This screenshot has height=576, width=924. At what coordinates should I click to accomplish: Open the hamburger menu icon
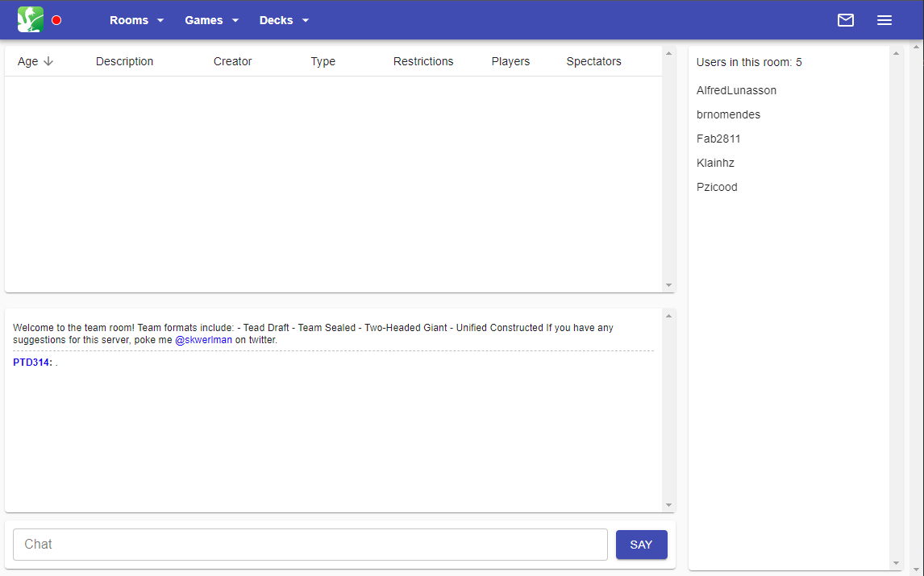point(884,20)
